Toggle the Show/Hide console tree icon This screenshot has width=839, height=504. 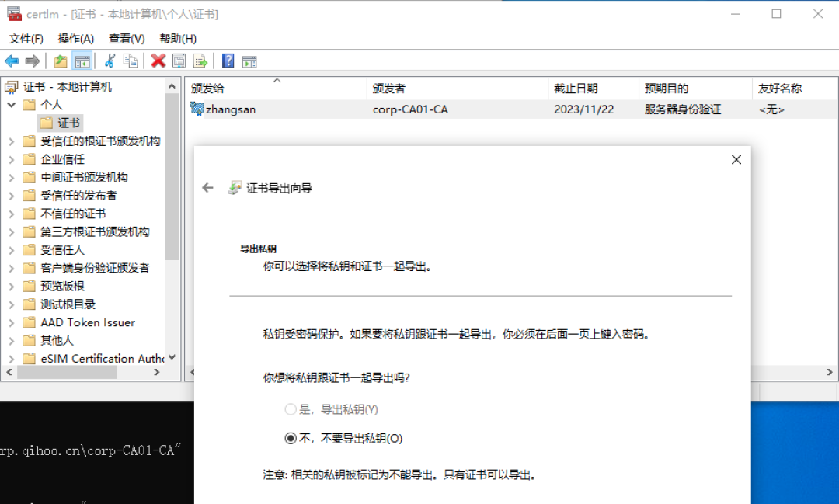pyautogui.click(x=82, y=61)
